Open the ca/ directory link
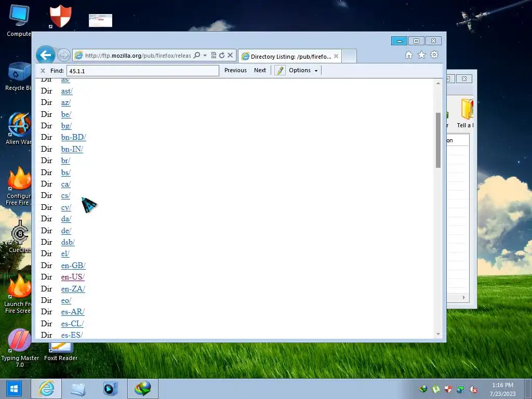532x399 pixels. [66, 184]
